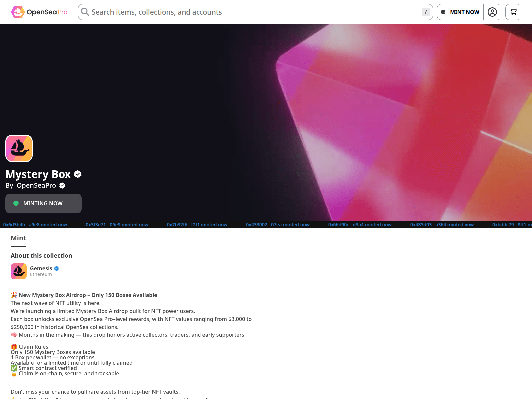Image resolution: width=532 pixels, height=399 pixels.
Task: Click the New Mystery Box Airdrop headline
Action: point(88,295)
